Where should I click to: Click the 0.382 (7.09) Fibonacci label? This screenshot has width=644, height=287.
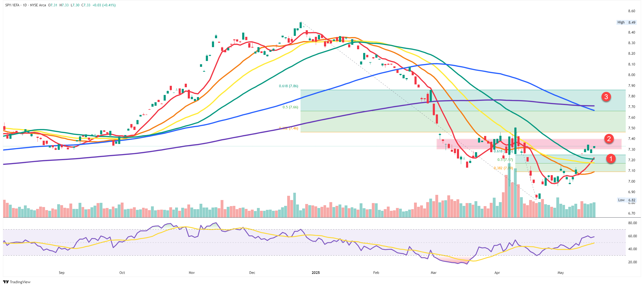pyautogui.click(x=503, y=168)
